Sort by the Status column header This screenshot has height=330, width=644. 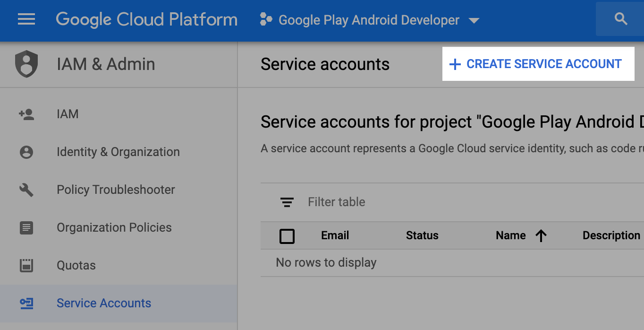[x=422, y=235]
